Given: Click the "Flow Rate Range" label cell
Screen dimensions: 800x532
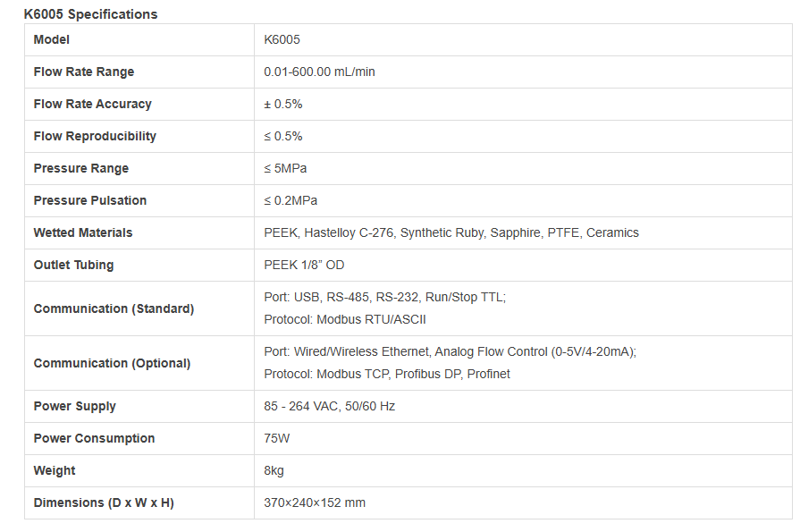Looking at the screenshot, I should (83, 72).
